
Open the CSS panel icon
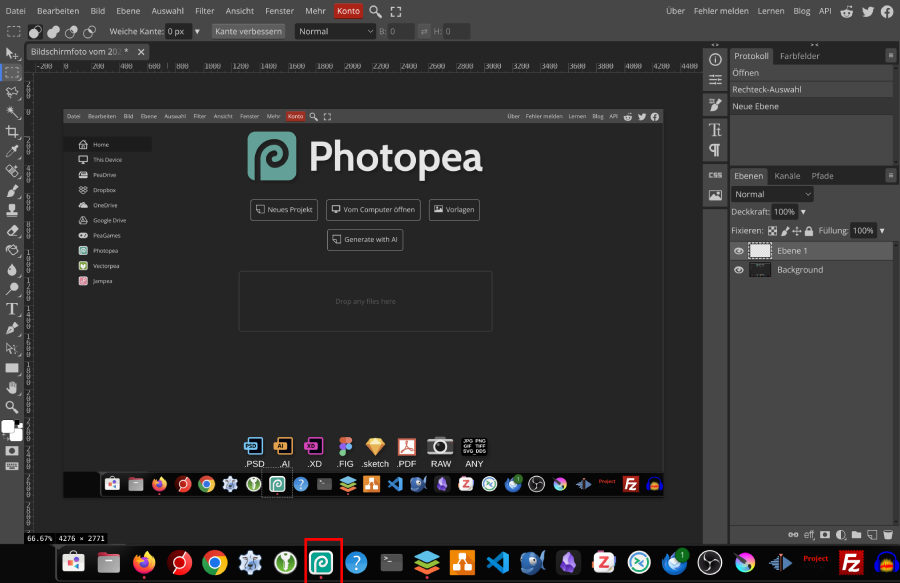(715, 175)
